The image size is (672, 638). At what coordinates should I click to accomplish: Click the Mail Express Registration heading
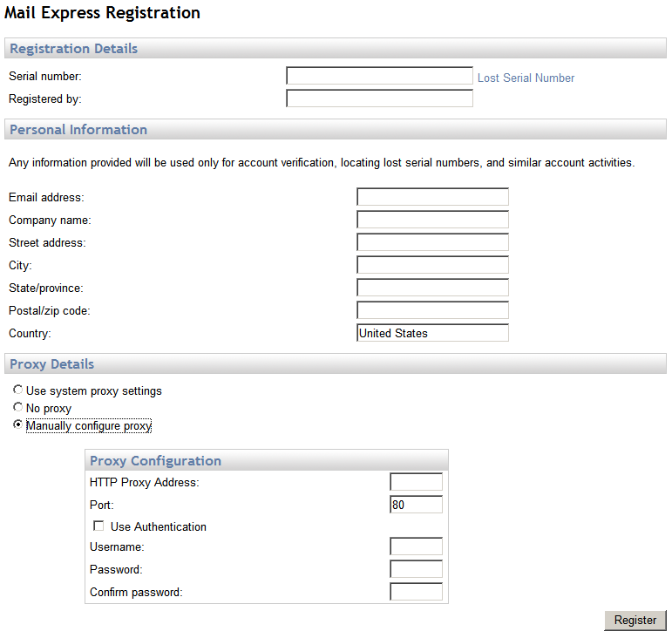(103, 13)
